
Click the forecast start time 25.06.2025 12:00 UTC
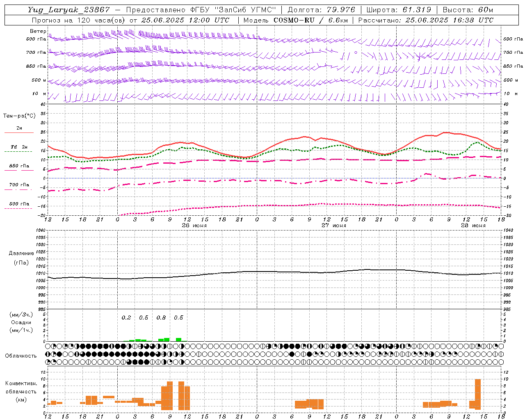tap(185, 20)
